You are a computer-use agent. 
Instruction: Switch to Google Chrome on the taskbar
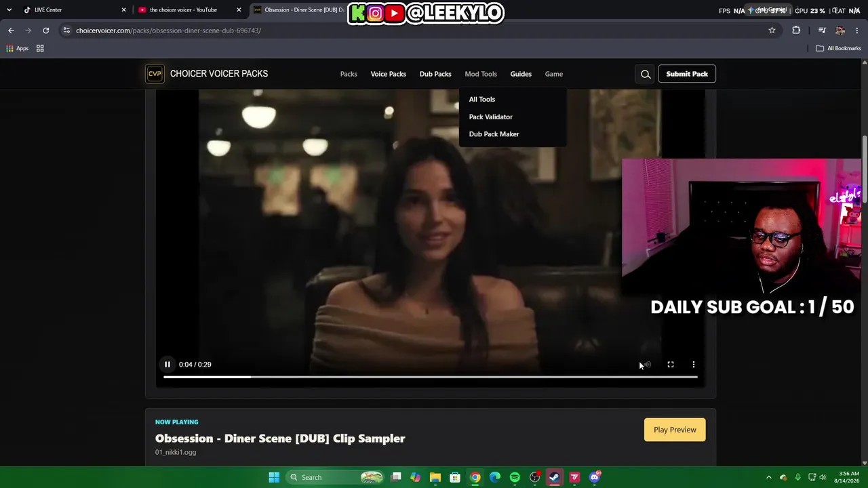coord(475,477)
